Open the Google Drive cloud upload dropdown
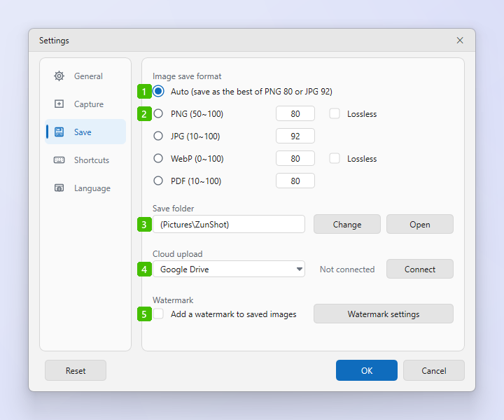This screenshot has height=420, width=504. pyautogui.click(x=229, y=269)
